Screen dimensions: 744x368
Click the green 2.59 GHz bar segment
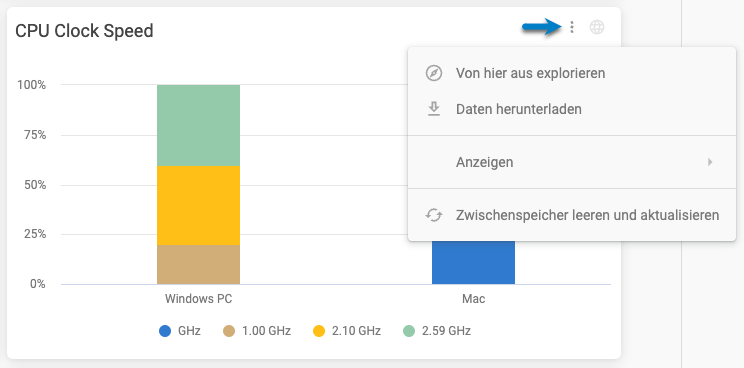[x=198, y=125]
